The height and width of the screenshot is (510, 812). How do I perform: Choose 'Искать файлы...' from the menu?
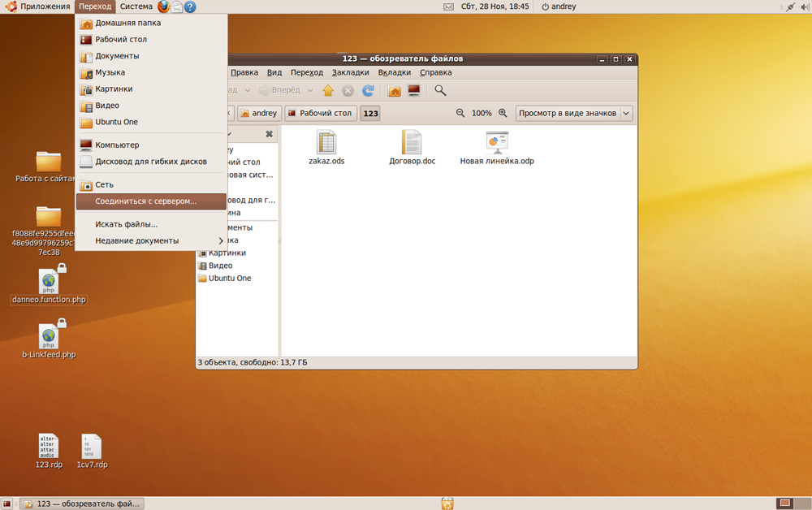[x=126, y=224]
